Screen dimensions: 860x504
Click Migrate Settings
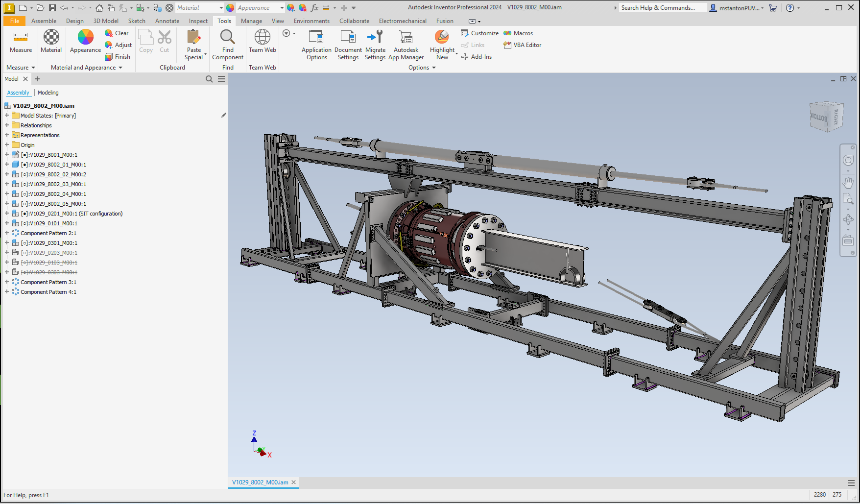375,45
